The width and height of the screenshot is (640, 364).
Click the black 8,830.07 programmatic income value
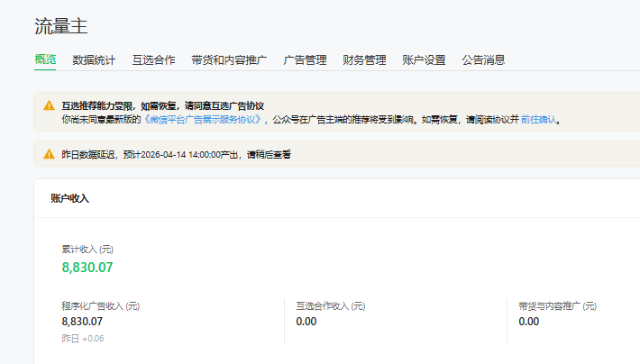click(x=82, y=322)
